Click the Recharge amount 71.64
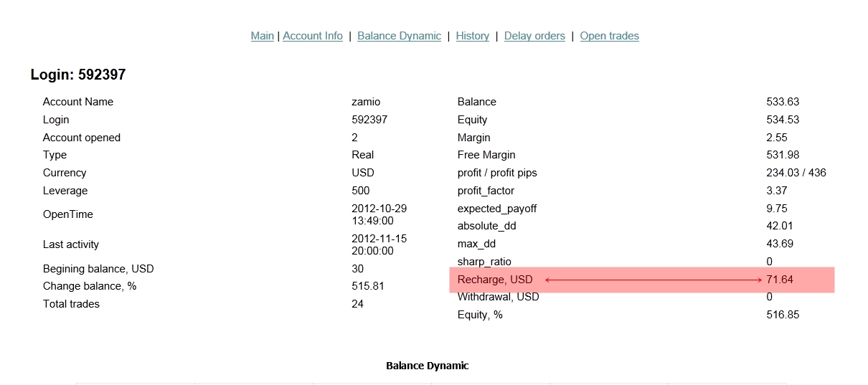Screen dimensions: 868x385 click(779, 280)
